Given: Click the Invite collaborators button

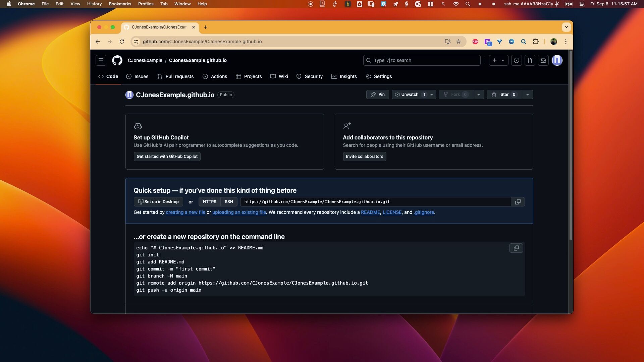Looking at the screenshot, I should click(364, 157).
